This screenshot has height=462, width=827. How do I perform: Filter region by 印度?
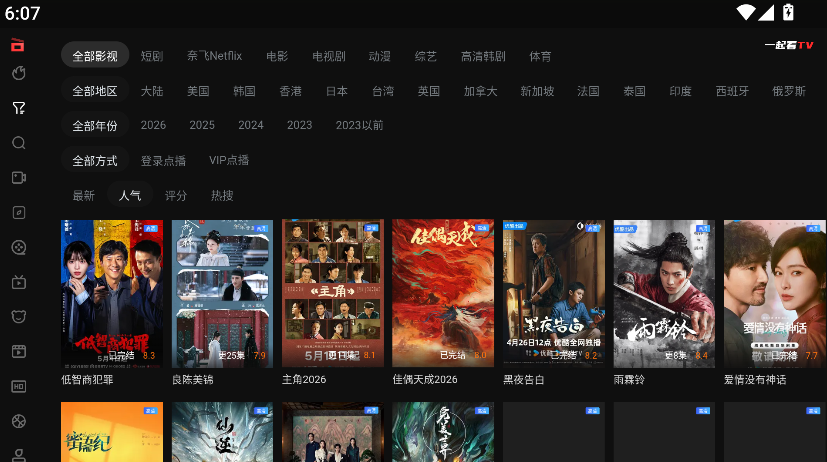pyautogui.click(x=680, y=91)
